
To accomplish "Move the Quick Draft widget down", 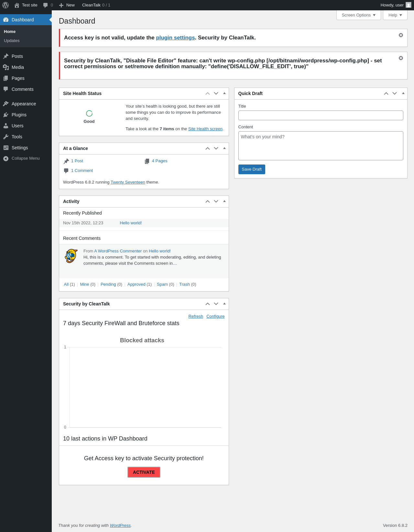I will click(x=395, y=93).
